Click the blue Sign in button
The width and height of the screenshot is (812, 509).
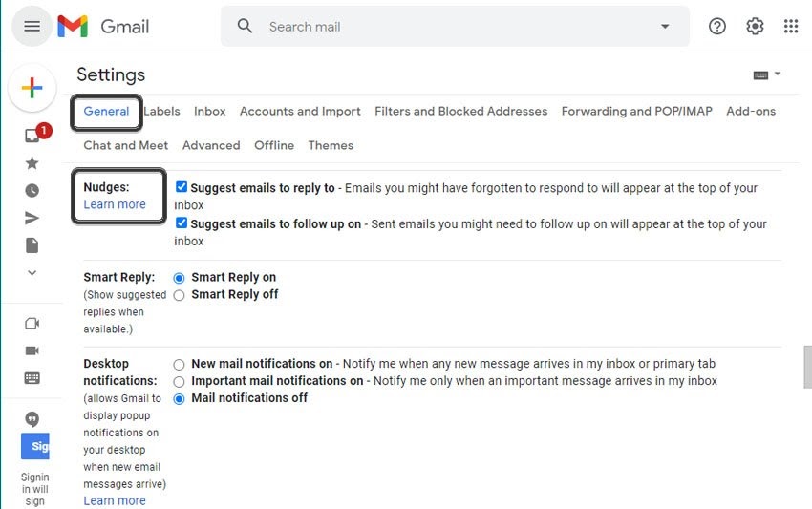pyautogui.click(x=35, y=446)
